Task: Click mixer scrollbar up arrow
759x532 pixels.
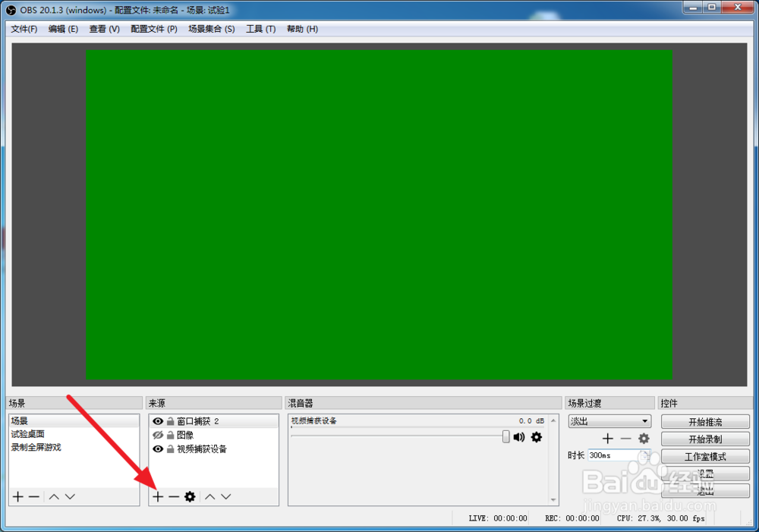Action: (553, 420)
